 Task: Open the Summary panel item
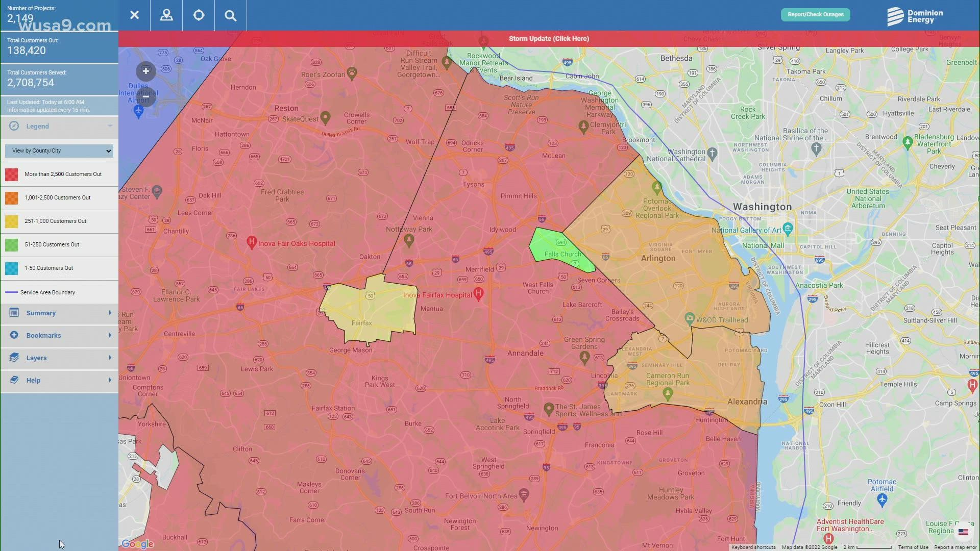pos(59,313)
